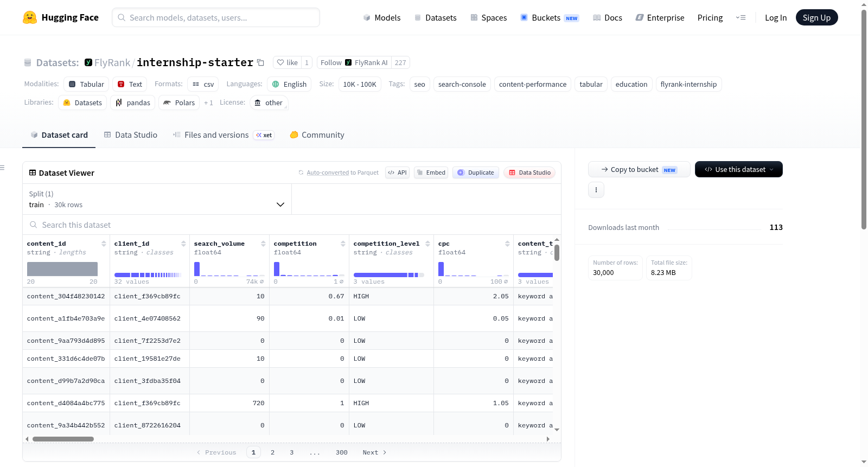This screenshot has height=467, width=868.
Task: Copy dataset name with the copy icon
Action: [260, 62]
